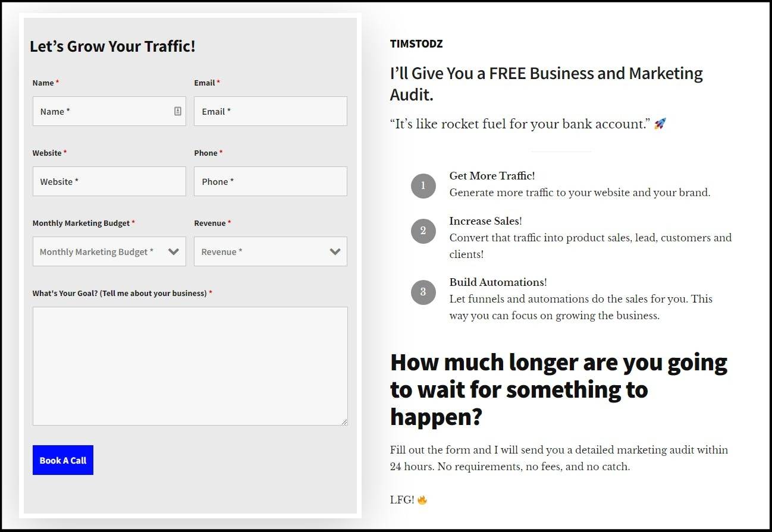This screenshot has height=532, width=772.
Task: Click the fire emoji next to LFG!
Action: [x=422, y=500]
